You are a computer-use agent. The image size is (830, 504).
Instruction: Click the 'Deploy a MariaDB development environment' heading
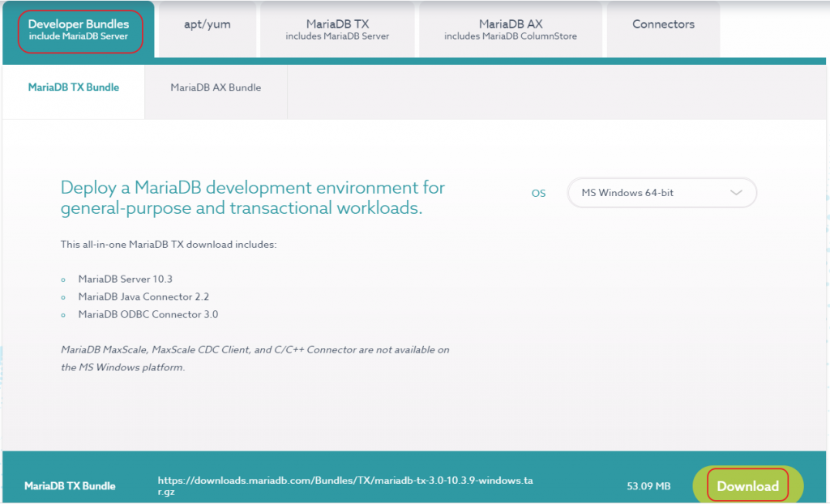coord(253,198)
